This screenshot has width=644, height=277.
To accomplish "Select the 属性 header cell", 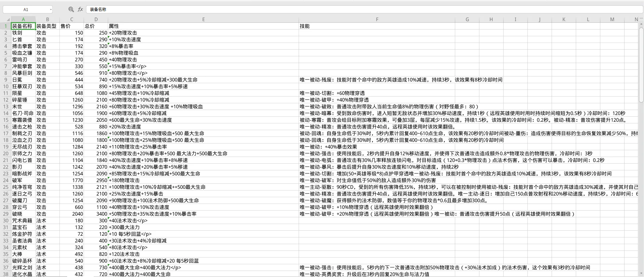I will click(203, 26).
